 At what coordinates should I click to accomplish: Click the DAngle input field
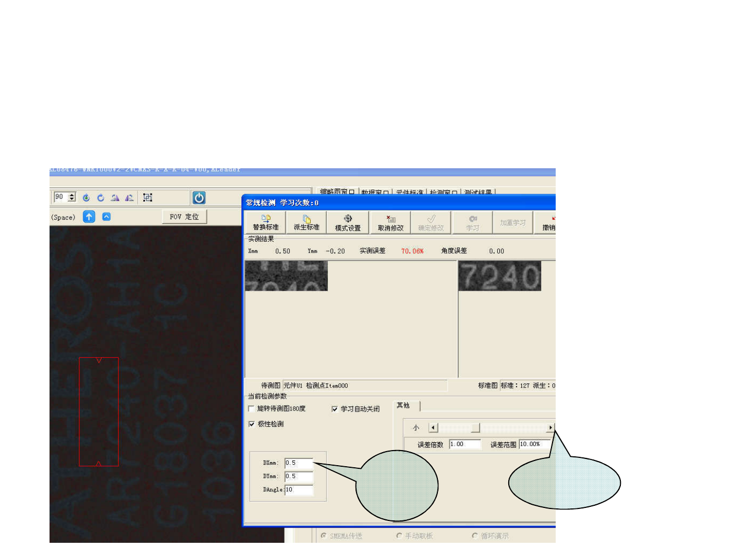coord(299,490)
